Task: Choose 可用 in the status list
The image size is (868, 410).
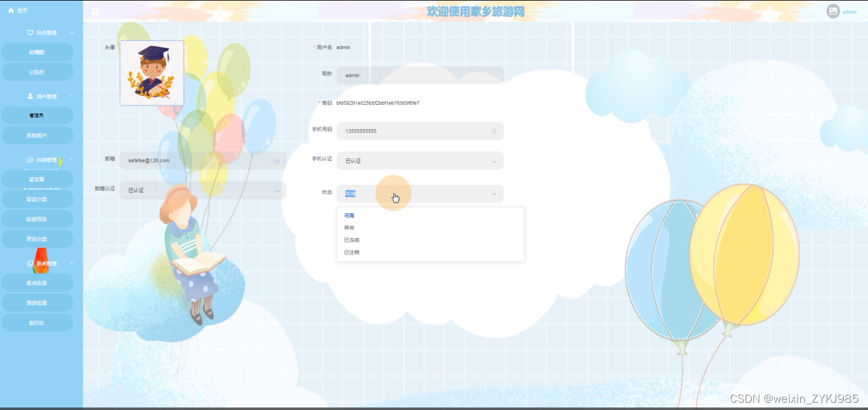Action: pos(430,215)
